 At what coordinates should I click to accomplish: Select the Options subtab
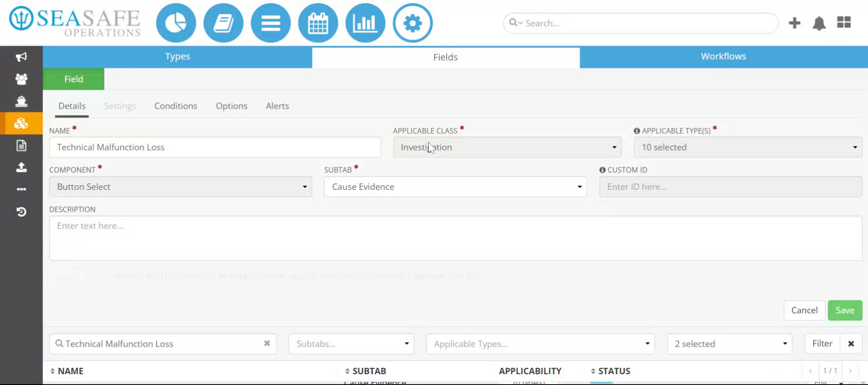(232, 106)
